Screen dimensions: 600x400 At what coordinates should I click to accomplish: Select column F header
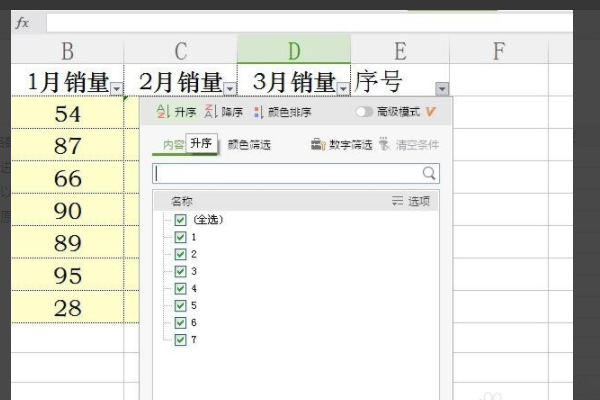click(x=499, y=50)
